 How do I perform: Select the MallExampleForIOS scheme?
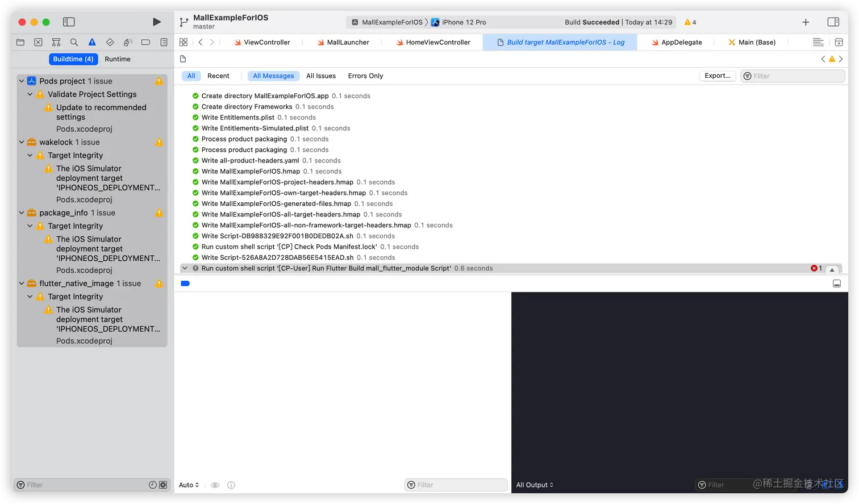pyautogui.click(x=387, y=22)
